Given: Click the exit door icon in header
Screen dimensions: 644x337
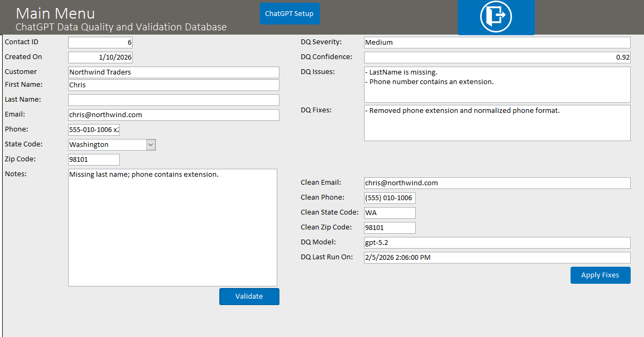Looking at the screenshot, I should tap(496, 17).
